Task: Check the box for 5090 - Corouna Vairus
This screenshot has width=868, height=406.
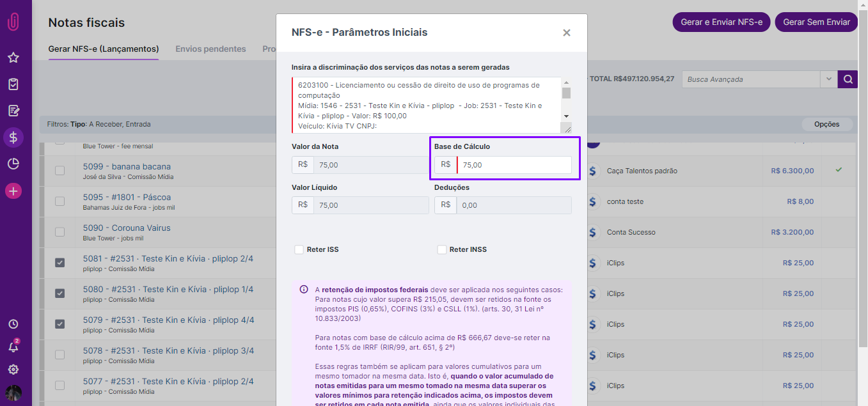Action: pyautogui.click(x=59, y=232)
